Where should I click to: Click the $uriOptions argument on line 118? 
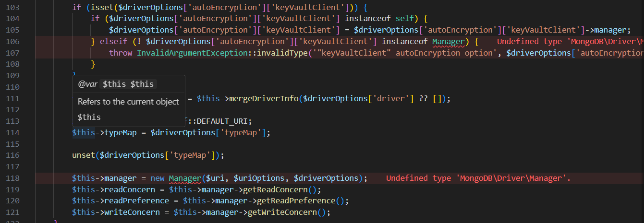pos(259,178)
